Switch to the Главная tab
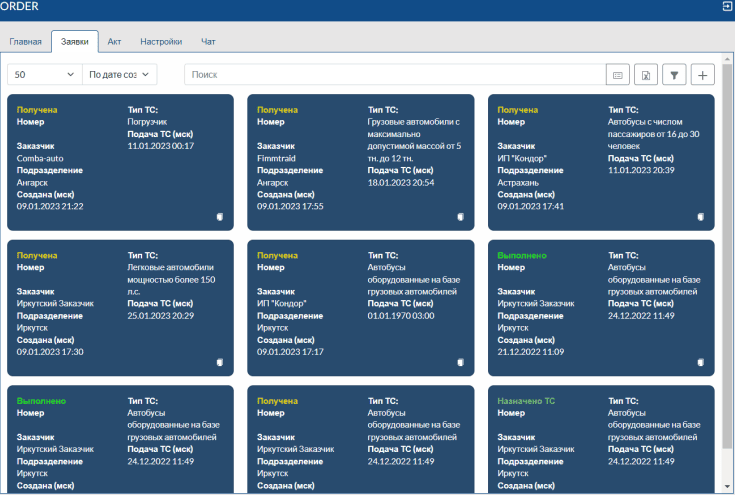Image resolution: width=736 pixels, height=495 pixels. pyautogui.click(x=25, y=42)
